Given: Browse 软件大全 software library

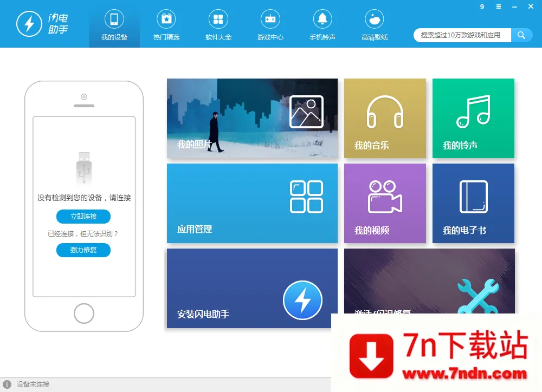Looking at the screenshot, I should tap(218, 24).
